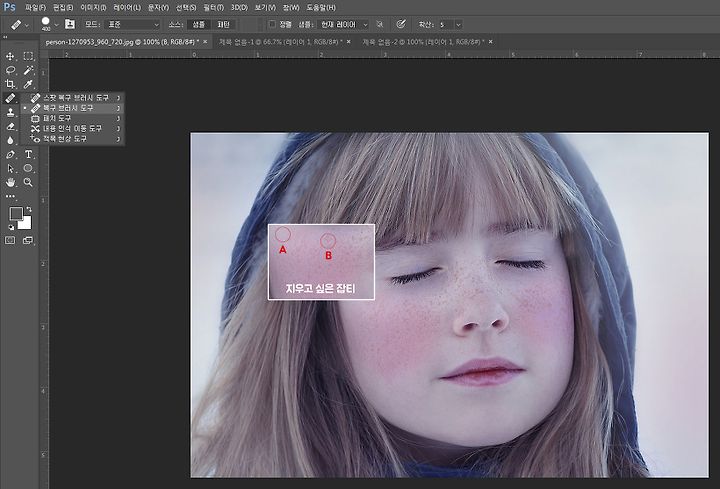This screenshot has width=720, height=489.
Task: Reset default foreground and background colors
Action: click(11, 227)
